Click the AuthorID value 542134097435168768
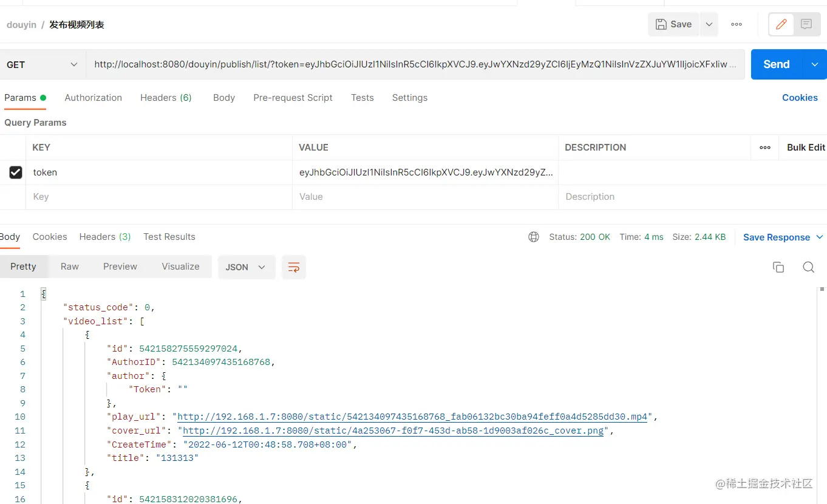Screen dimensions: 827x504 tap(222, 362)
